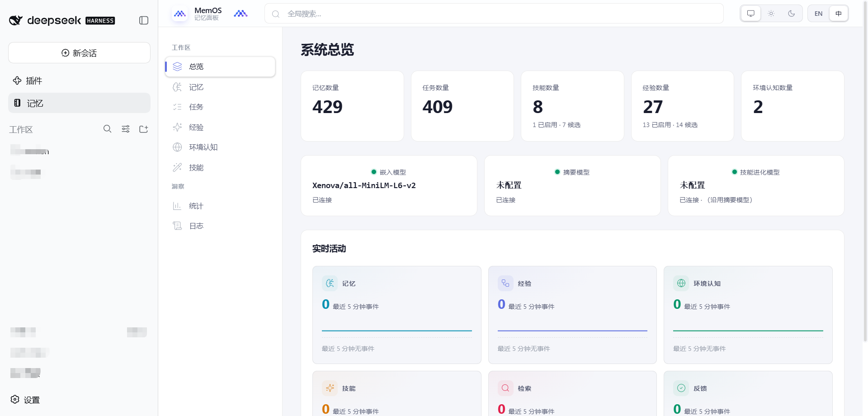
Task: Click the 嵌入模型 Xenova/all-MiniLM-L6-v2 card
Action: coord(389,186)
